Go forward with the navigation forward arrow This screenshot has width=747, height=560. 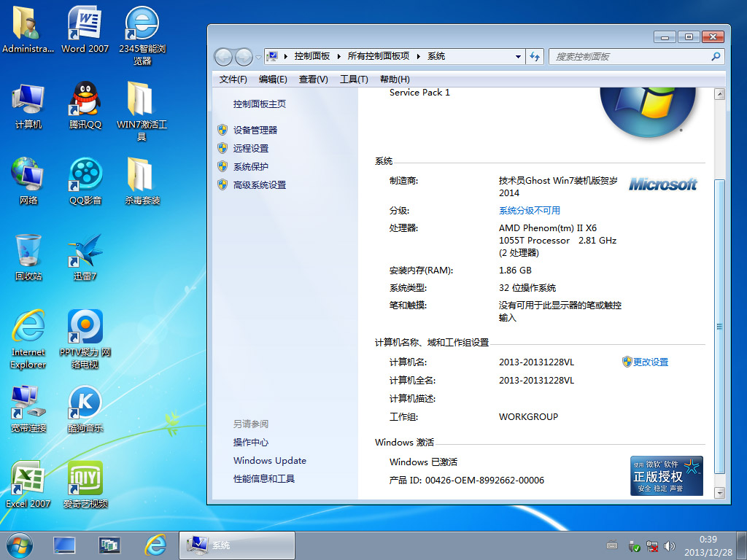pyautogui.click(x=244, y=57)
